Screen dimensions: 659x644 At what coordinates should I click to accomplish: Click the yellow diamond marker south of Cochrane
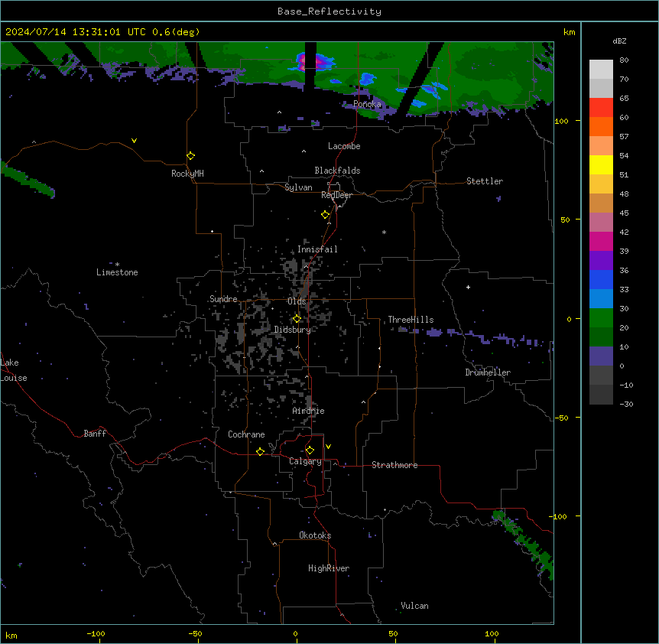260,451
